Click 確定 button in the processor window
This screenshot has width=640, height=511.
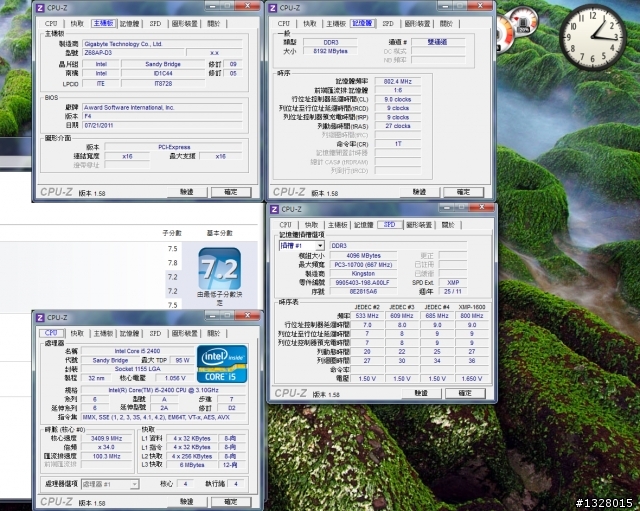coord(231,502)
